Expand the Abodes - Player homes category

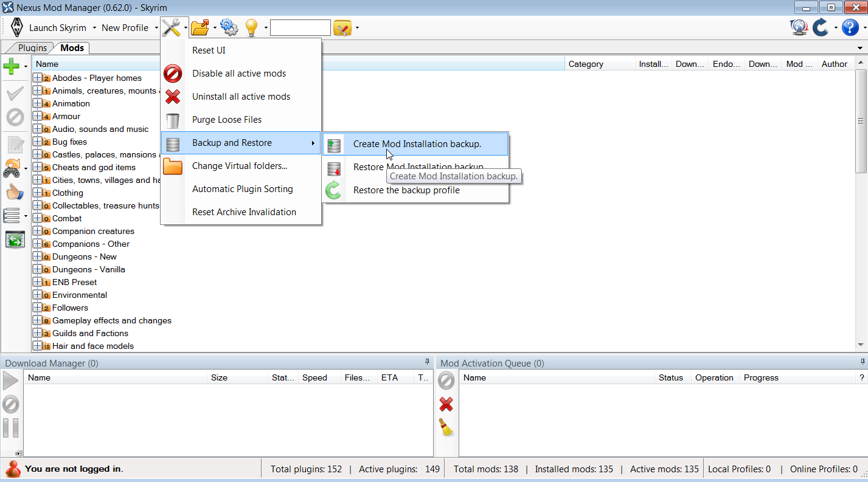(x=38, y=78)
